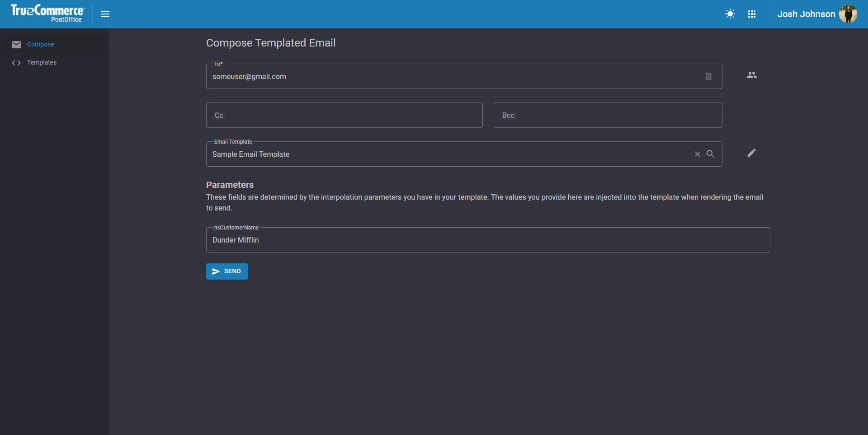868x435 pixels.
Task: Open the hamburger navigation menu
Action: pos(105,14)
